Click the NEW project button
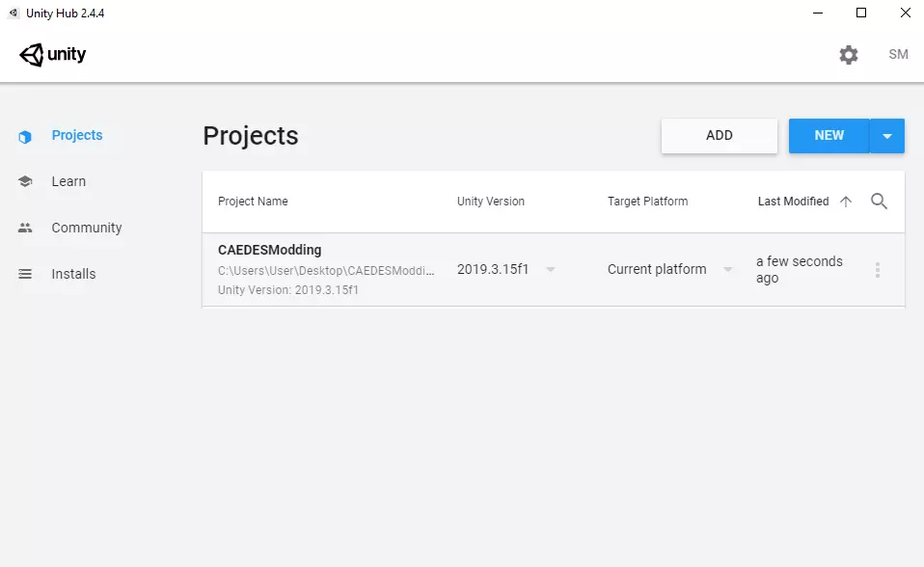 (x=829, y=136)
